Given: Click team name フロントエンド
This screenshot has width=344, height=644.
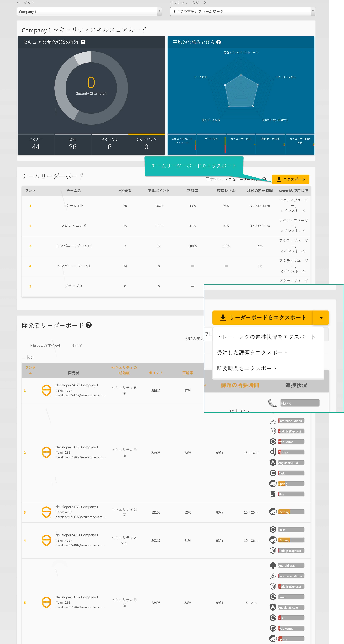Looking at the screenshot, I should coord(74,226).
